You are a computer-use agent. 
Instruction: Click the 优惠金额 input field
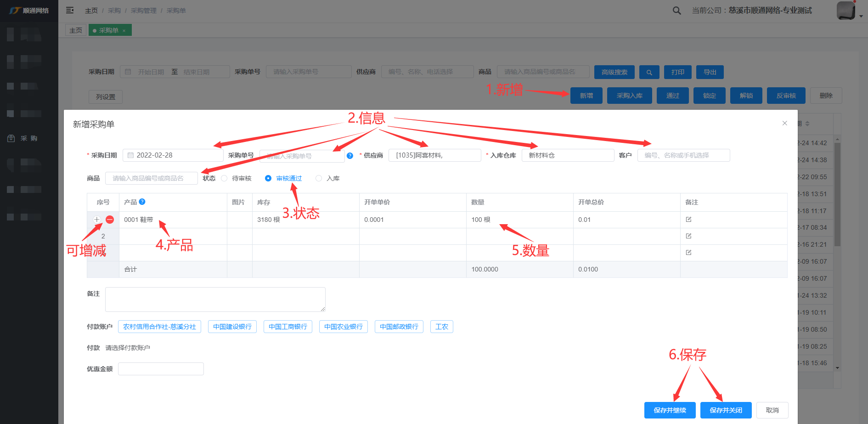(x=161, y=369)
